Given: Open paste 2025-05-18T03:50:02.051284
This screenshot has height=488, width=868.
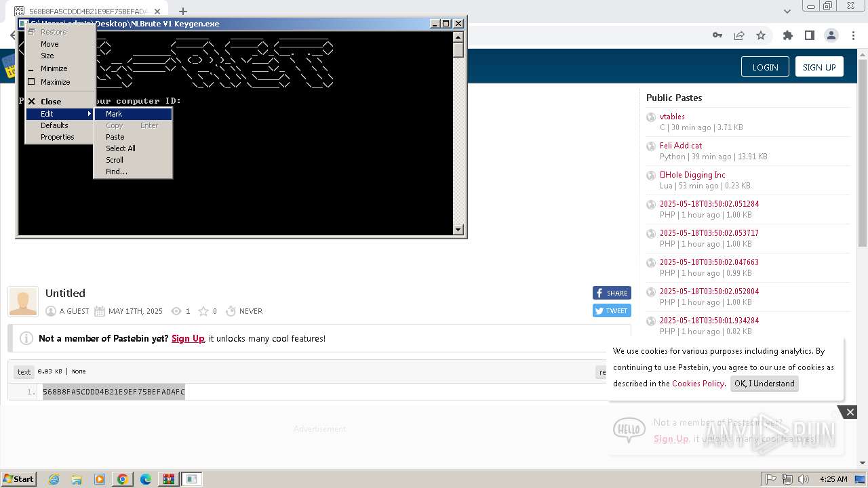Looking at the screenshot, I should [x=709, y=204].
